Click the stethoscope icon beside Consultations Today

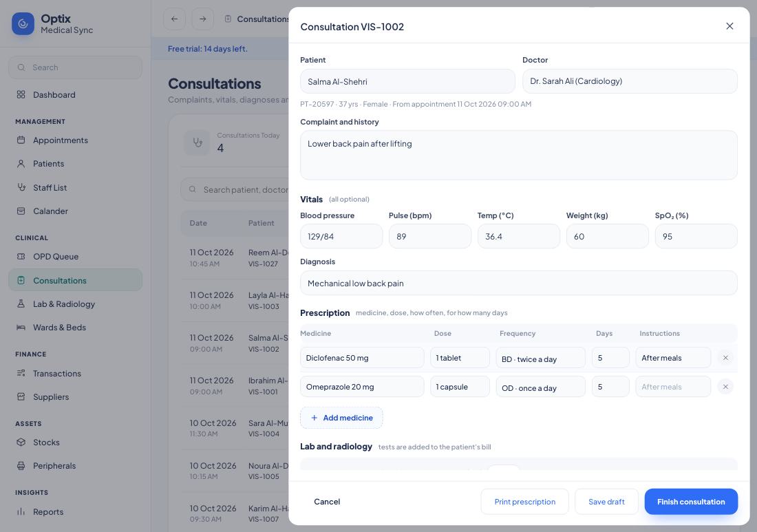198,142
